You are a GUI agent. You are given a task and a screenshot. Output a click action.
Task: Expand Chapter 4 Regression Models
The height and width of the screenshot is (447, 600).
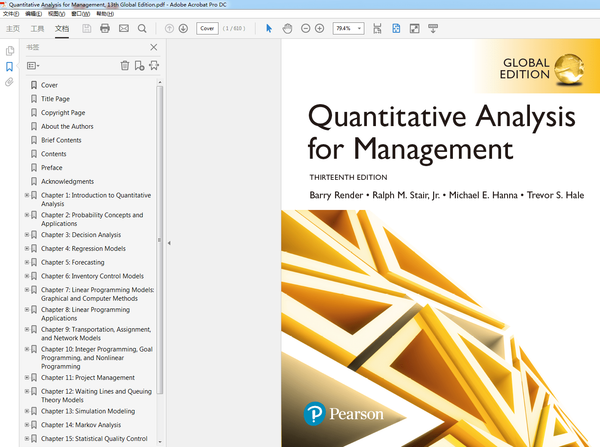[x=27, y=248]
